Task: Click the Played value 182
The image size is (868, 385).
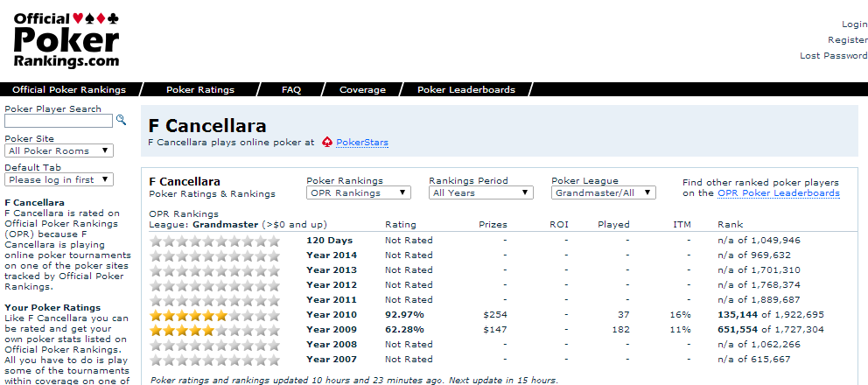Action: (621, 330)
